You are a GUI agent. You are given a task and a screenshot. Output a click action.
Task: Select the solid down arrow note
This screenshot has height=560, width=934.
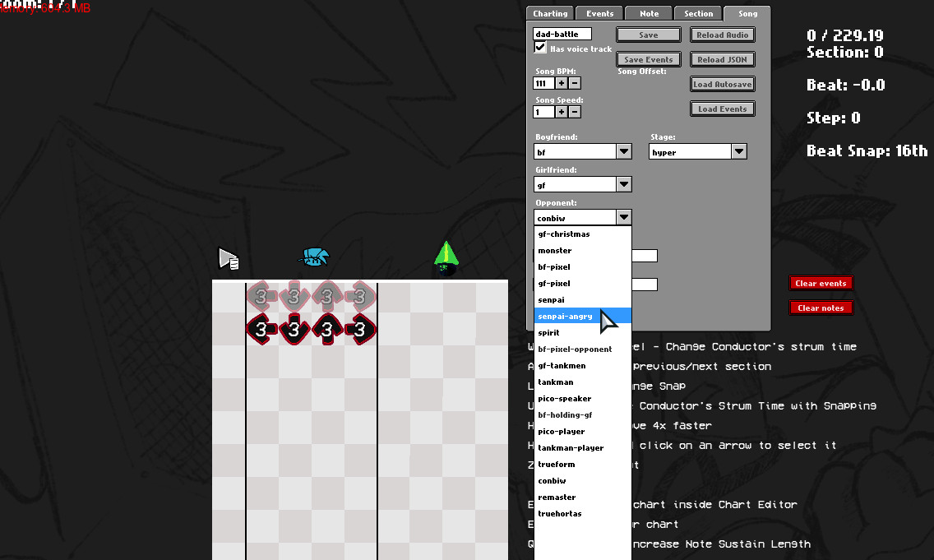click(x=294, y=330)
